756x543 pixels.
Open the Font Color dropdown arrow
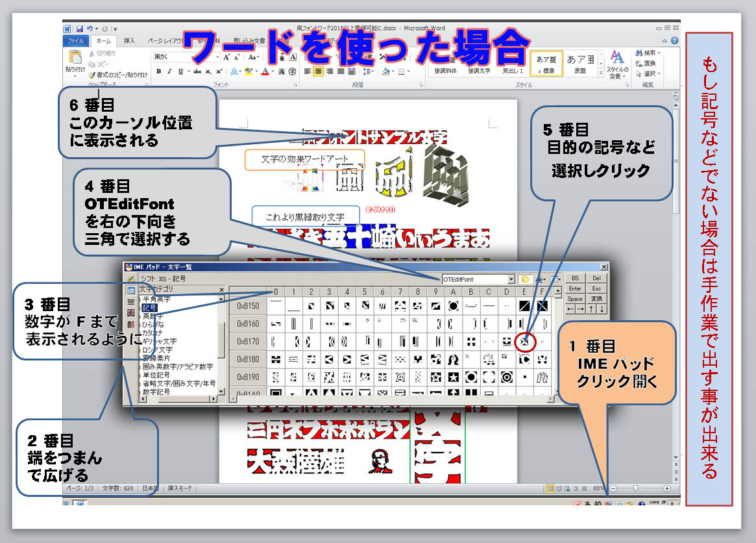[272, 71]
